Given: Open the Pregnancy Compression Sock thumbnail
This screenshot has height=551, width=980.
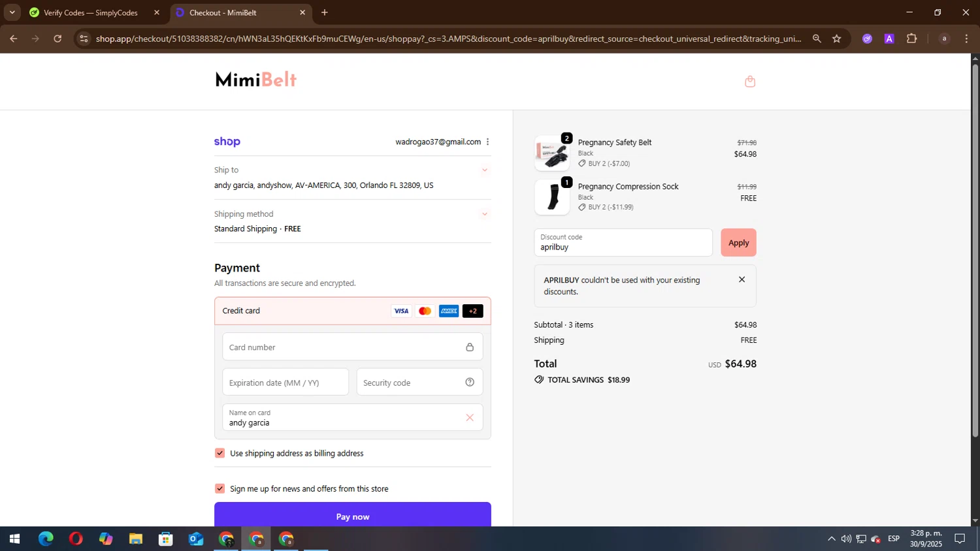Looking at the screenshot, I should click(x=552, y=197).
